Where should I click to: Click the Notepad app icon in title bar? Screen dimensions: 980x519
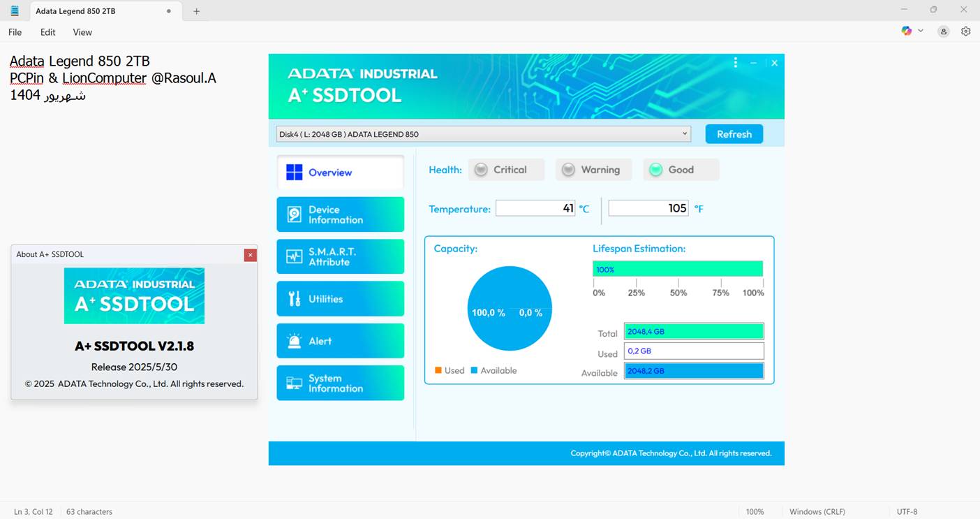pyautogui.click(x=15, y=10)
